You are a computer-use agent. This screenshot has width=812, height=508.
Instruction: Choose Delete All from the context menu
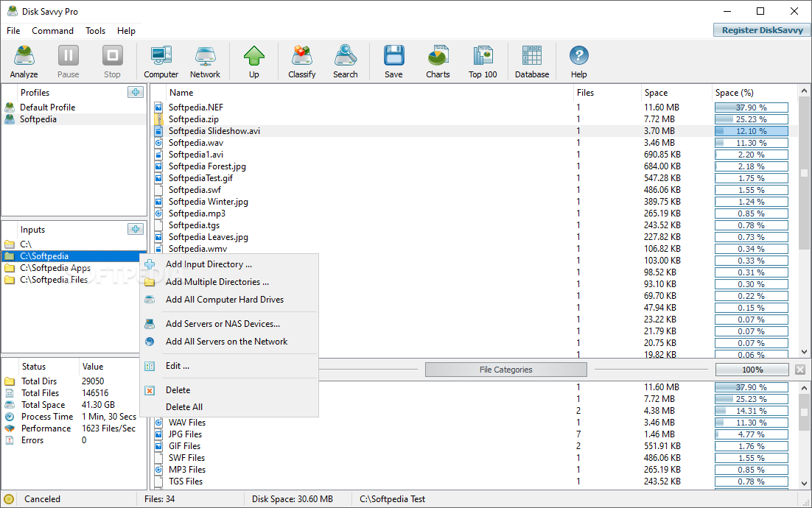(x=229, y=407)
